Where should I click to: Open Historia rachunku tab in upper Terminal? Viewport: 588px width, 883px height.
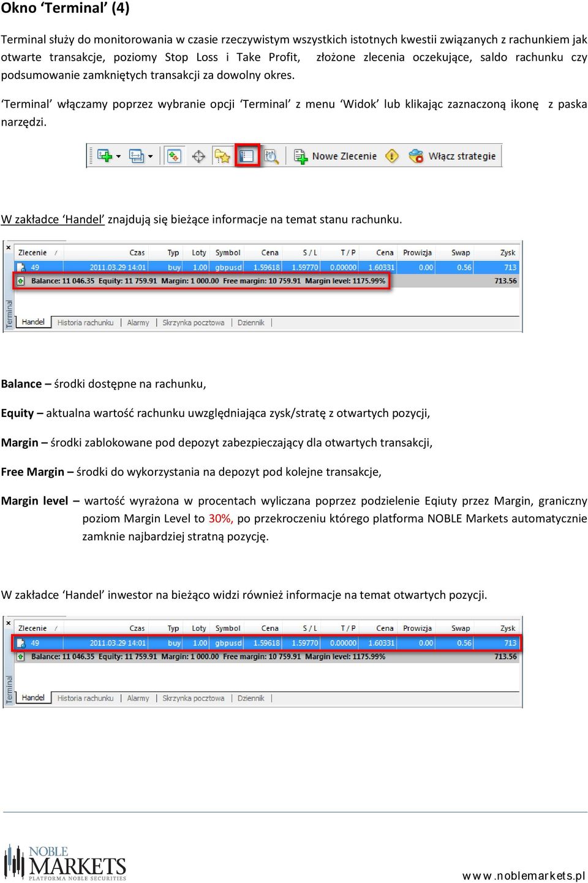pos(86,323)
